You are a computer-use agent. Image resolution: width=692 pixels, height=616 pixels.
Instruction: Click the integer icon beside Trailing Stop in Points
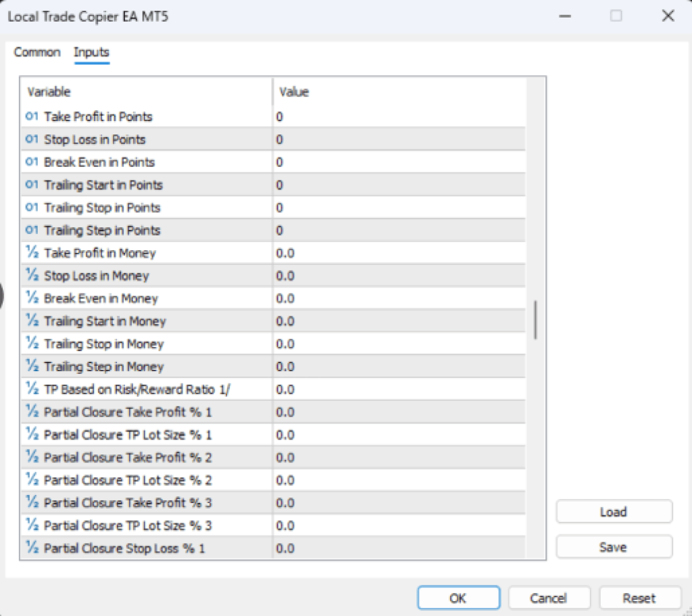[32, 208]
